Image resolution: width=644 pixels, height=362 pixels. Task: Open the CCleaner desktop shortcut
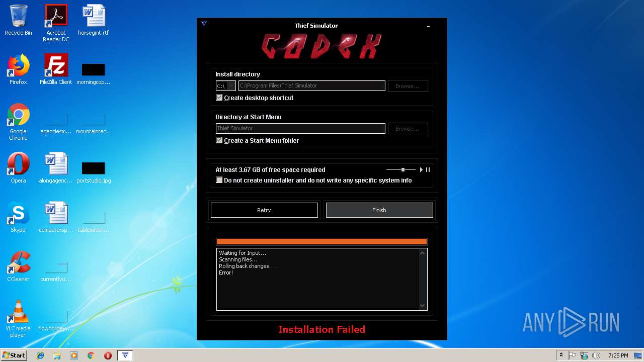pos(18,266)
